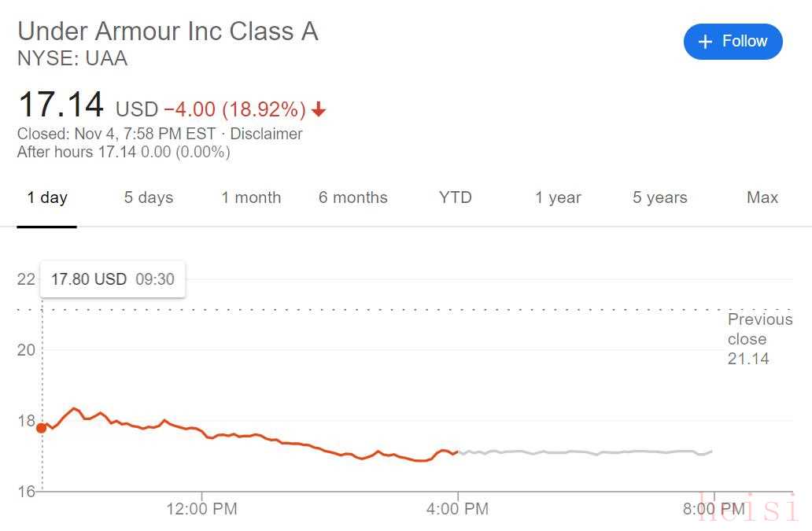812x531 pixels.
Task: Switch to the 5 days tab
Action: point(148,197)
